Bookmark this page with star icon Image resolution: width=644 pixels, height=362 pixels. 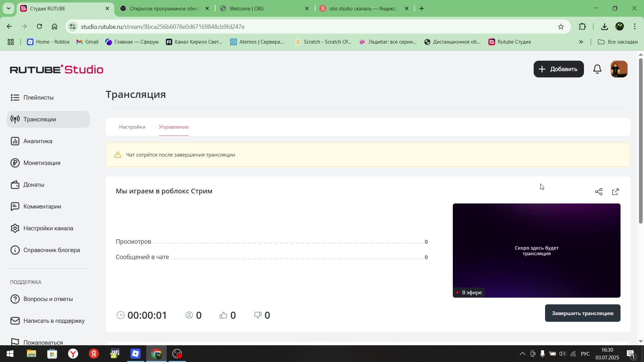(x=561, y=27)
